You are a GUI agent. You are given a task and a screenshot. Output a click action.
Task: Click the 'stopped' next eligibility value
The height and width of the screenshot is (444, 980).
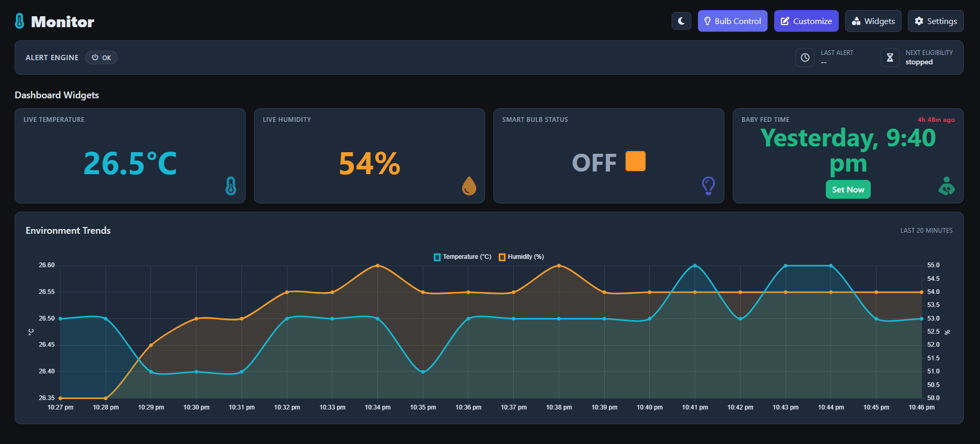pos(919,62)
